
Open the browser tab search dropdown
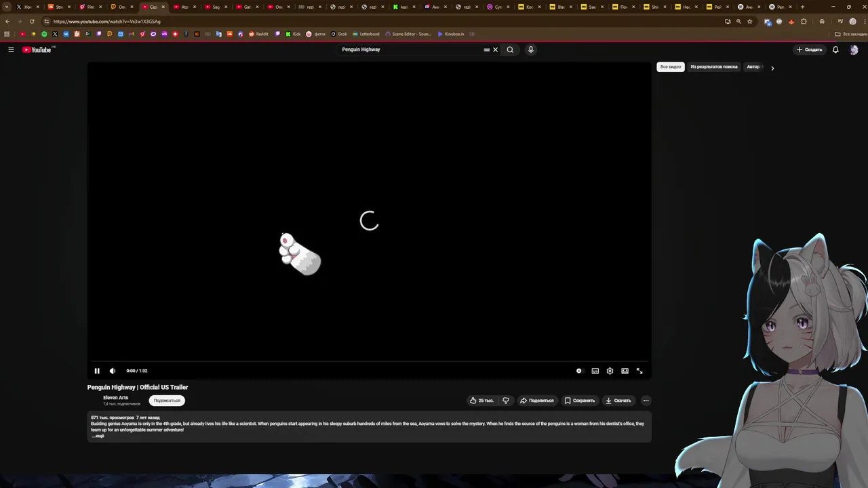(7, 7)
